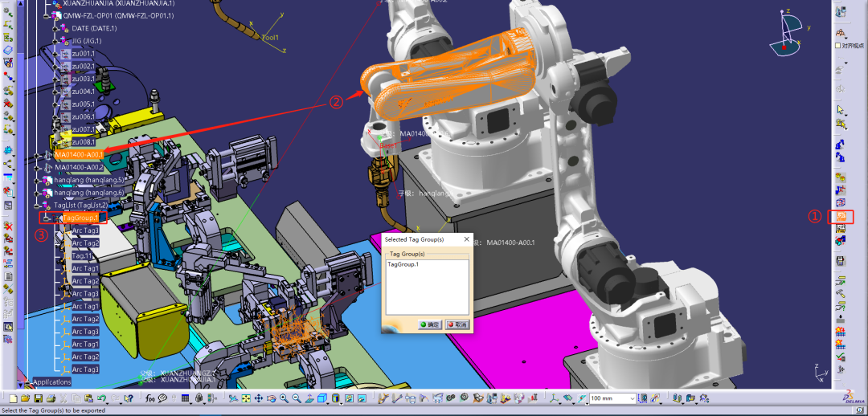Undo the last action

[x=101, y=398]
